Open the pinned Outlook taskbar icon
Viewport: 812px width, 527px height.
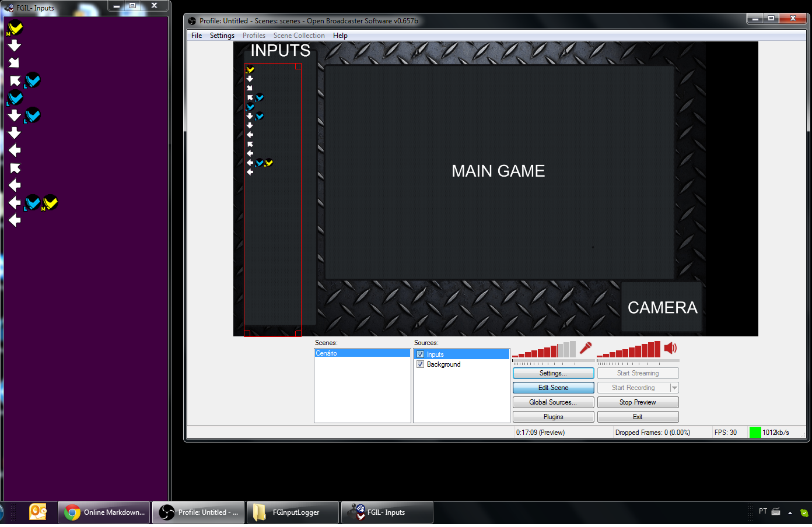[38, 512]
